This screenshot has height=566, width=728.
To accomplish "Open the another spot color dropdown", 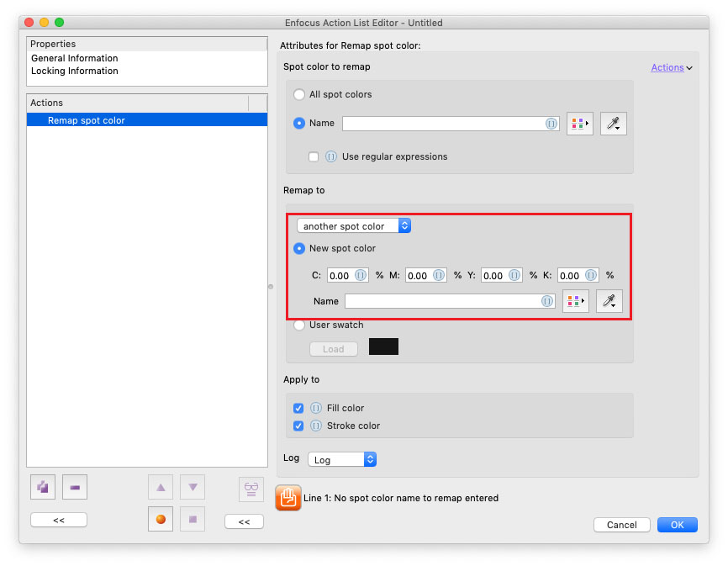I will [x=354, y=226].
